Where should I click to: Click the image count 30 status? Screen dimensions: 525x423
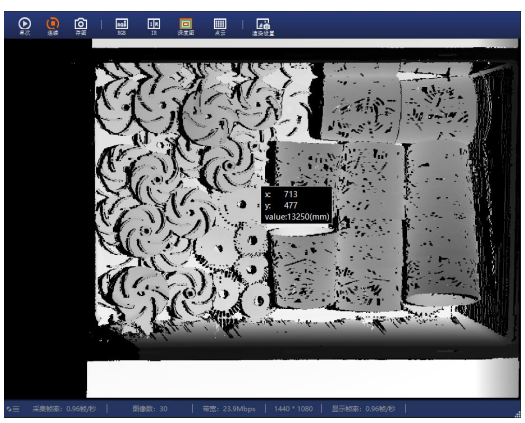click(x=150, y=409)
